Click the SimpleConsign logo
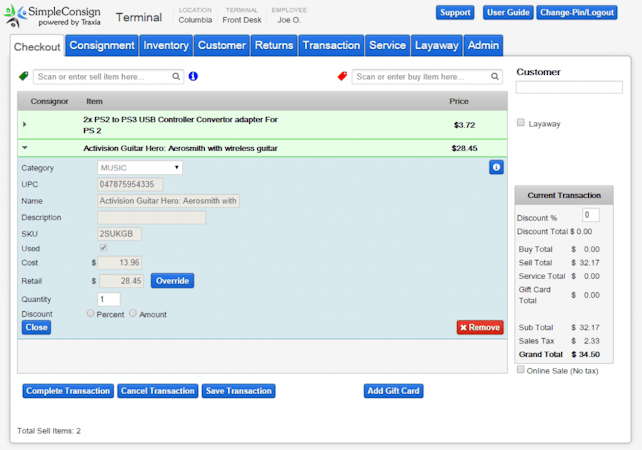The height and width of the screenshot is (450, 642). 52,16
